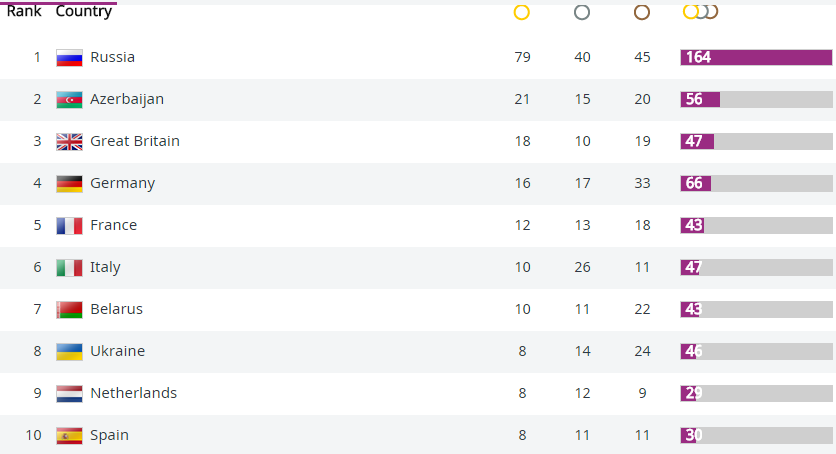
Task: Click the gold medal column icon
Action: tap(521, 12)
